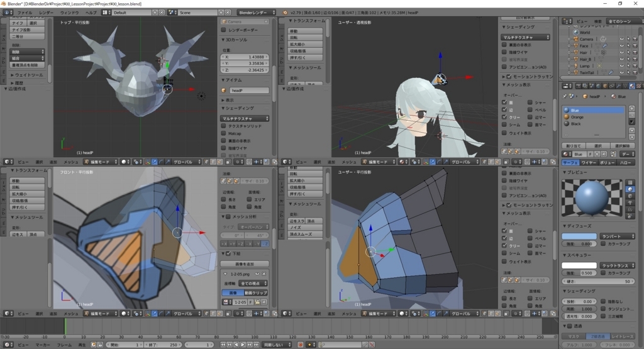Open クックトランス specular shader dropdown
Viewport: 644px width, 349px height.
[x=618, y=265]
